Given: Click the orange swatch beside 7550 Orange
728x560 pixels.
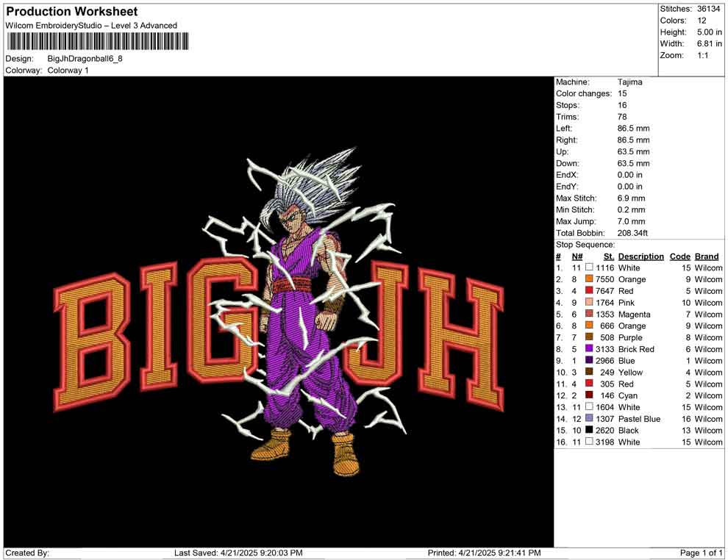Looking at the screenshot, I should [x=589, y=279].
